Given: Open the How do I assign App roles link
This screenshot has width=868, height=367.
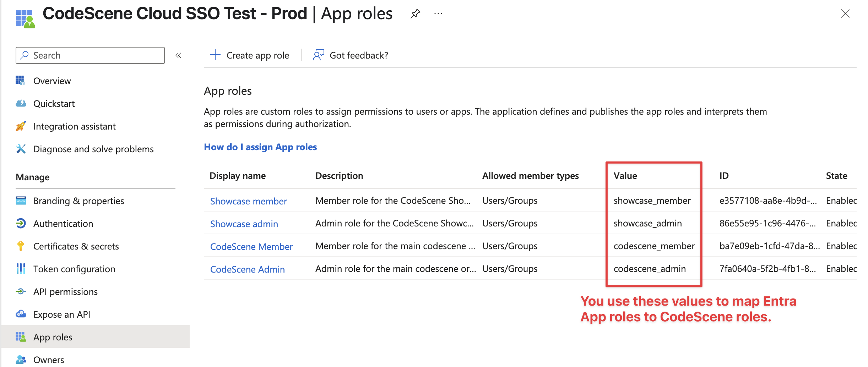Looking at the screenshot, I should tap(260, 147).
